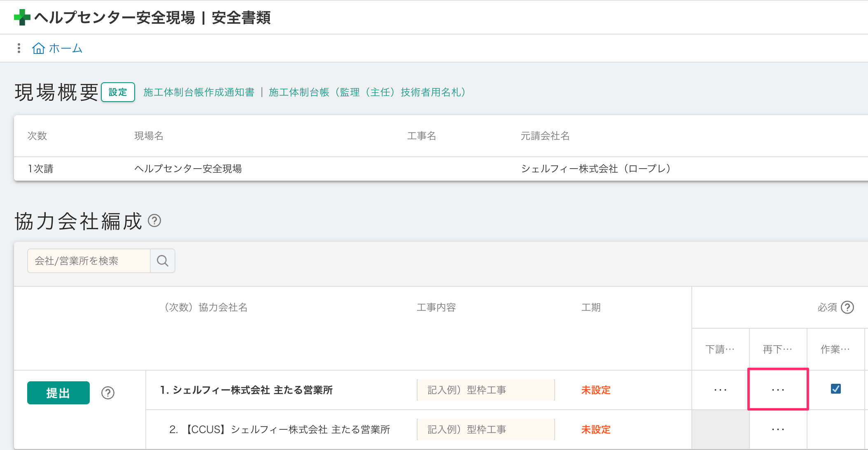The width and height of the screenshot is (868, 450).
Task: Open 施工体制台帳（監理（主任）技術者用名札）link
Action: pyautogui.click(x=367, y=92)
